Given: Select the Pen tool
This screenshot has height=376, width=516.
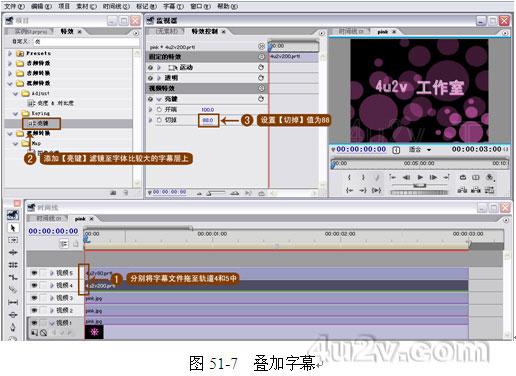Looking at the screenshot, I should (x=13, y=327).
